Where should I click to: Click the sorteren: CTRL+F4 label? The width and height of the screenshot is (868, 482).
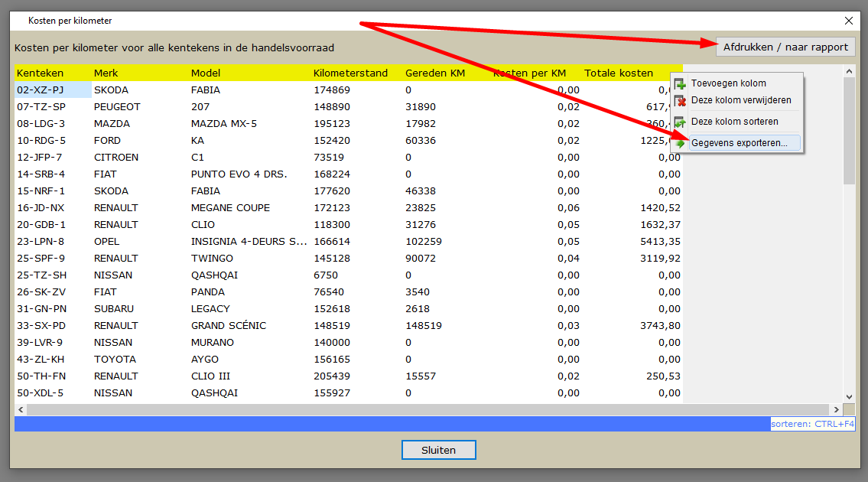(x=812, y=424)
